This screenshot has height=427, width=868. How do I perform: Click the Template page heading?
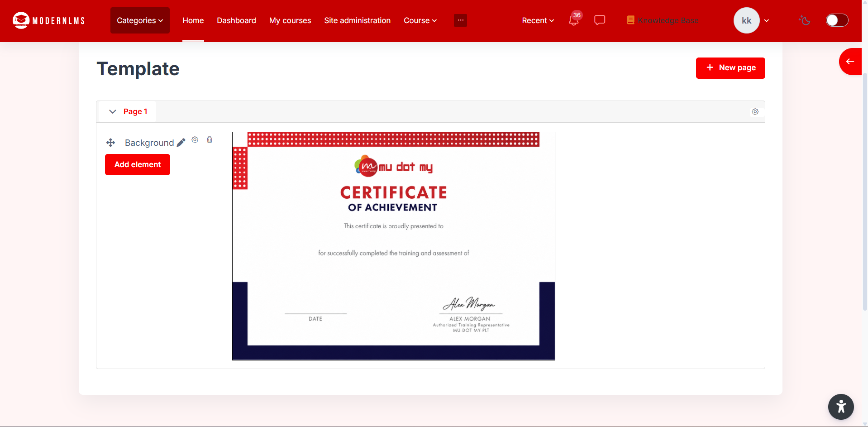(138, 69)
